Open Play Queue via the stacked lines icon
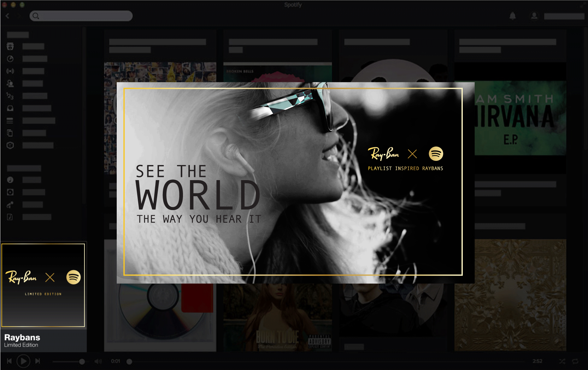This screenshot has height=370, width=588. [x=10, y=120]
